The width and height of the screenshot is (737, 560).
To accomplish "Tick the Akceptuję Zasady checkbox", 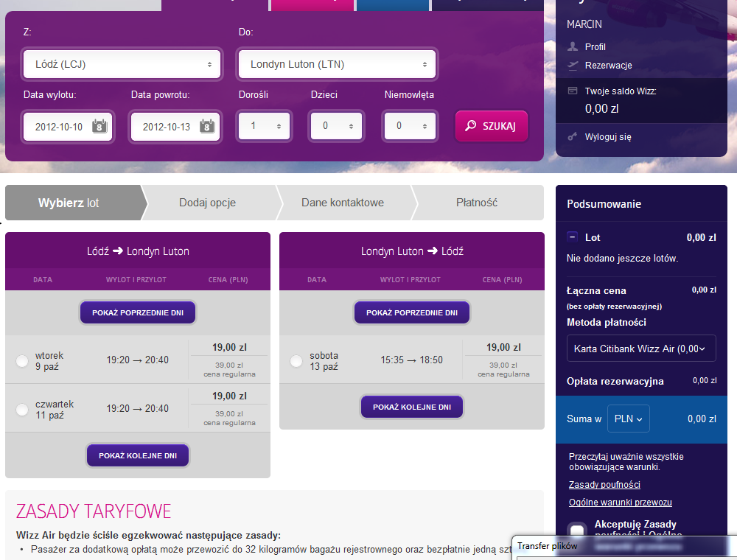I will tap(577, 531).
